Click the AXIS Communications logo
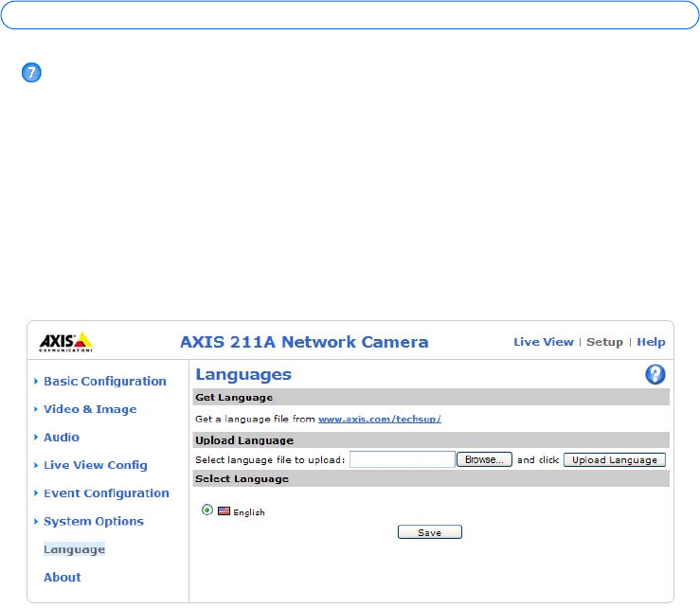The image size is (700, 609). (x=65, y=342)
